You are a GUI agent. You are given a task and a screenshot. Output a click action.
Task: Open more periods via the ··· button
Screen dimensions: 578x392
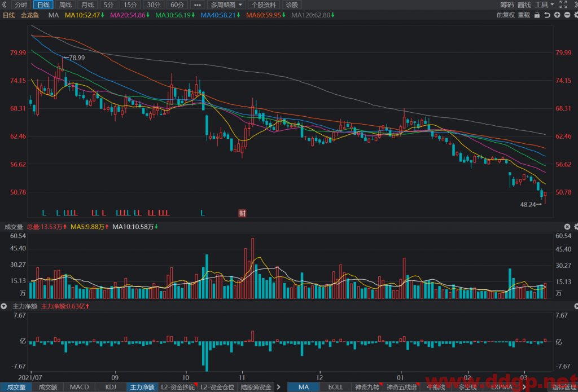198,5
